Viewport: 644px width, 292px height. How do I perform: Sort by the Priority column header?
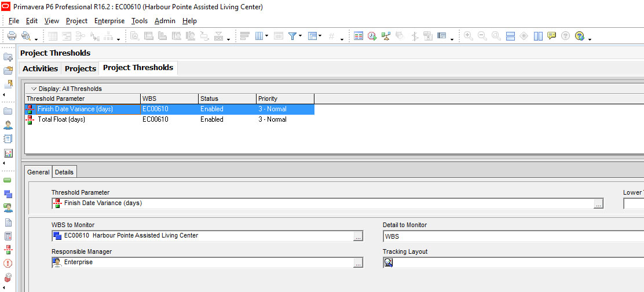[x=284, y=98]
